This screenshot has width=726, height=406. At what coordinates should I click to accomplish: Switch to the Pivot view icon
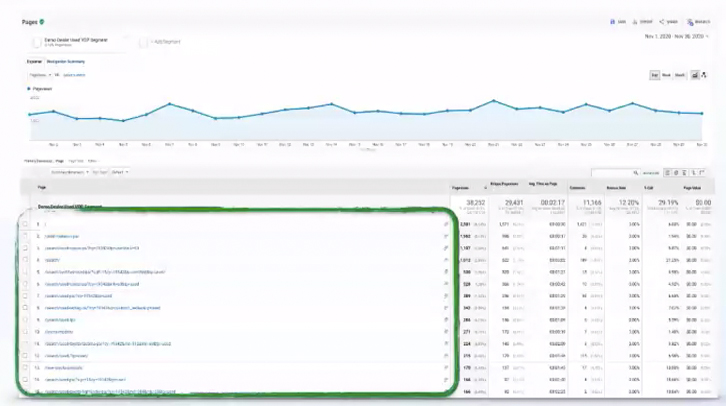[702, 173]
